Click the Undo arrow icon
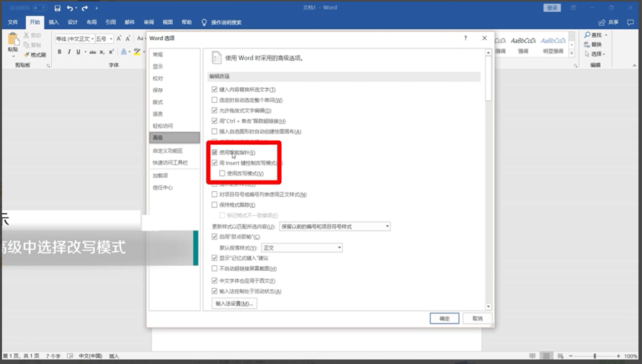The height and width of the screenshot is (364, 642). [70, 8]
